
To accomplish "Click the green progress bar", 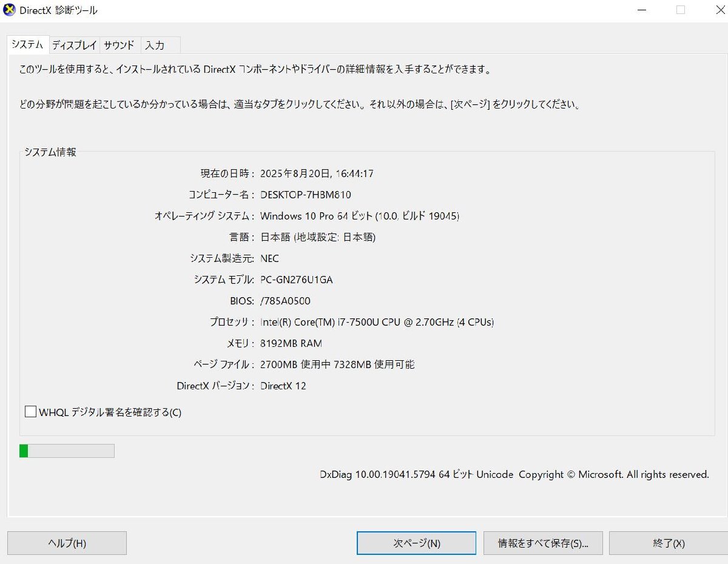I will point(67,450).
